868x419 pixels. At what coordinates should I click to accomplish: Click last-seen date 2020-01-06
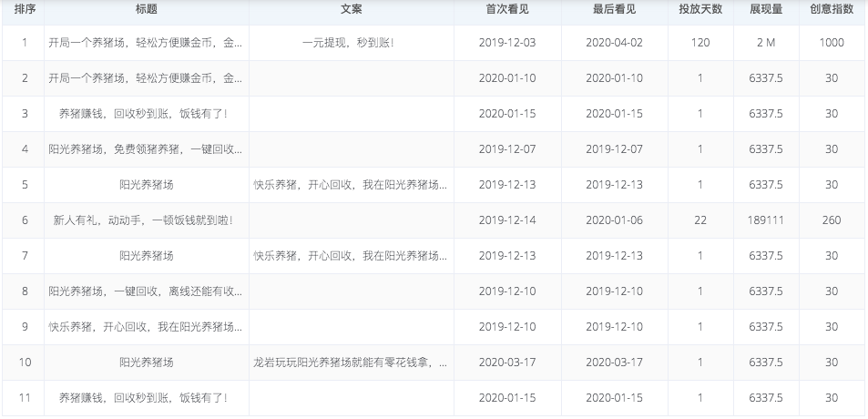(614, 220)
